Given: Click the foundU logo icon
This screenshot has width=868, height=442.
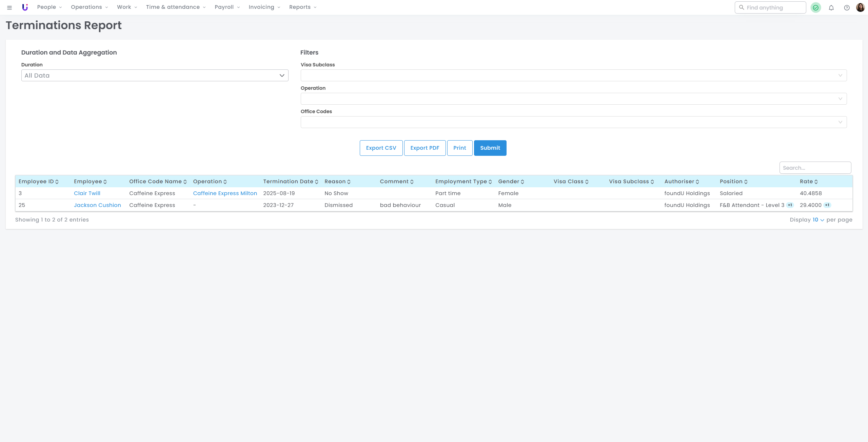Looking at the screenshot, I should click(x=25, y=7).
